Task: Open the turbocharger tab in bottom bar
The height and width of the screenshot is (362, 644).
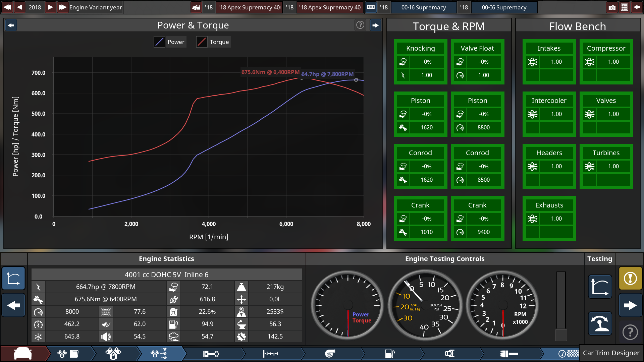Action: [330, 354]
